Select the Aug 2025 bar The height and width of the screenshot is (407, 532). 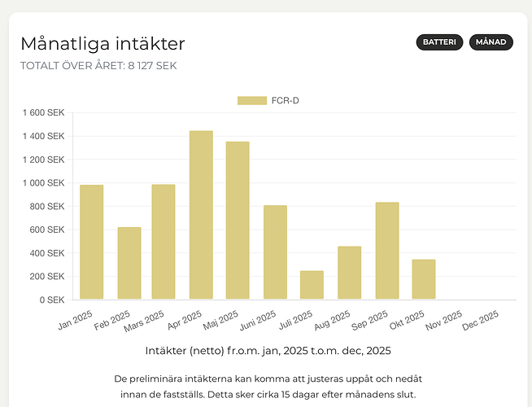(x=349, y=273)
